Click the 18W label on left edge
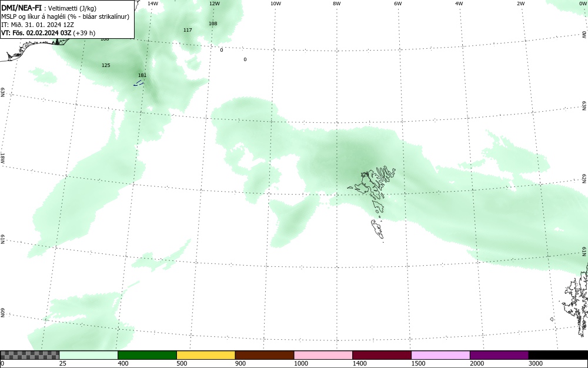 pos(2,158)
